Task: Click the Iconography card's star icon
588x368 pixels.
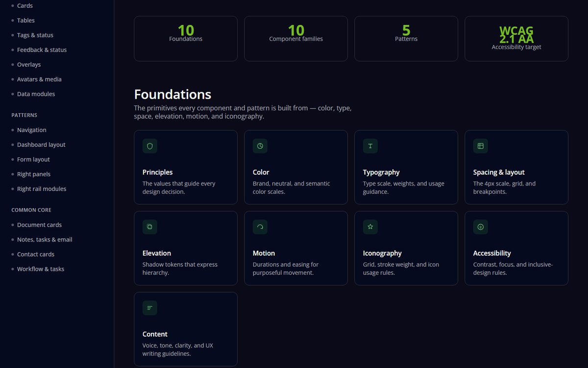Action: coord(370,227)
